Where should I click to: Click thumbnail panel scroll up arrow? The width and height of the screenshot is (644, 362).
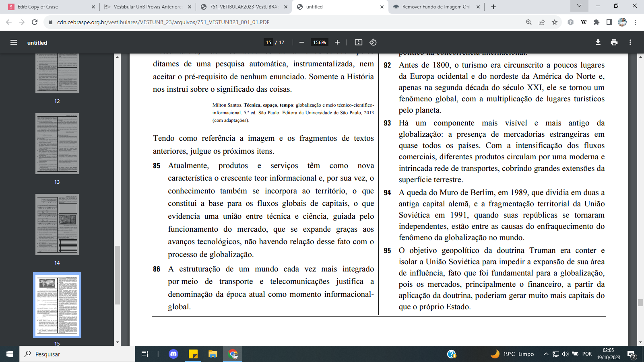click(x=117, y=57)
